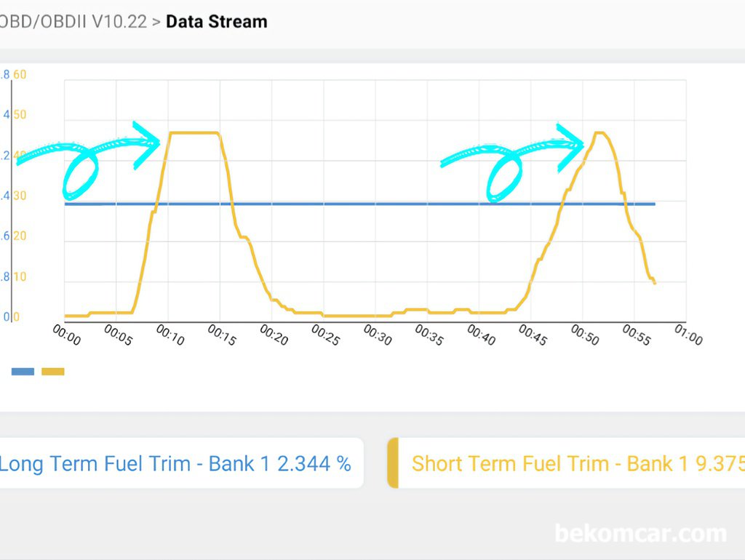Click the yellow 10 y-axis label
The width and height of the screenshot is (745, 560).
point(20,276)
